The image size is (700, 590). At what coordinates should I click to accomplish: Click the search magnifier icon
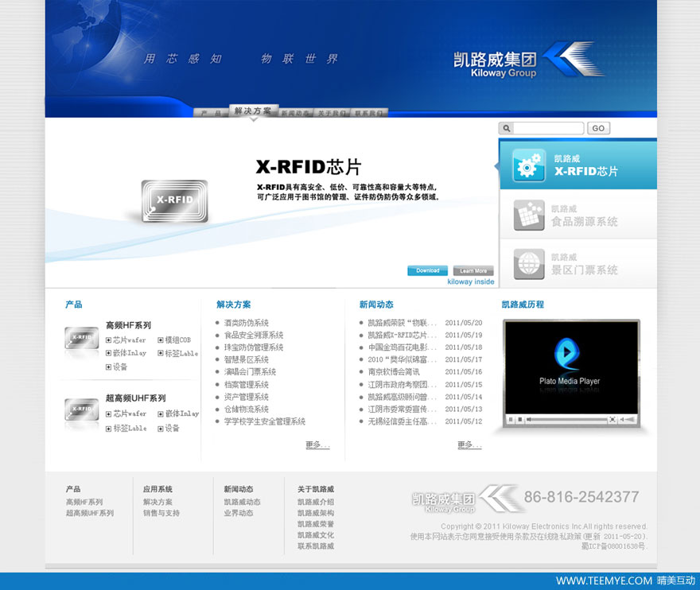click(x=506, y=129)
